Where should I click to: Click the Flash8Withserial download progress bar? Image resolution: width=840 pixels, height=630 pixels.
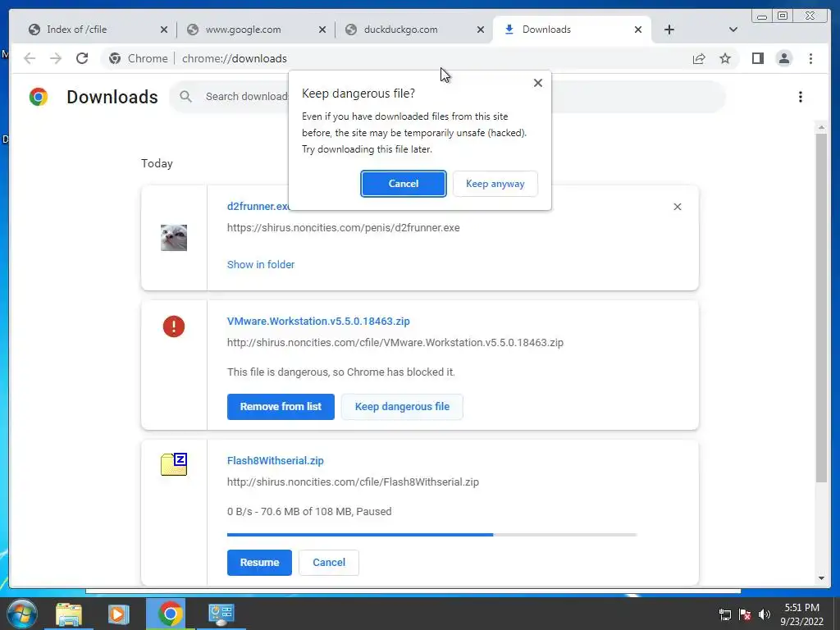pos(431,535)
